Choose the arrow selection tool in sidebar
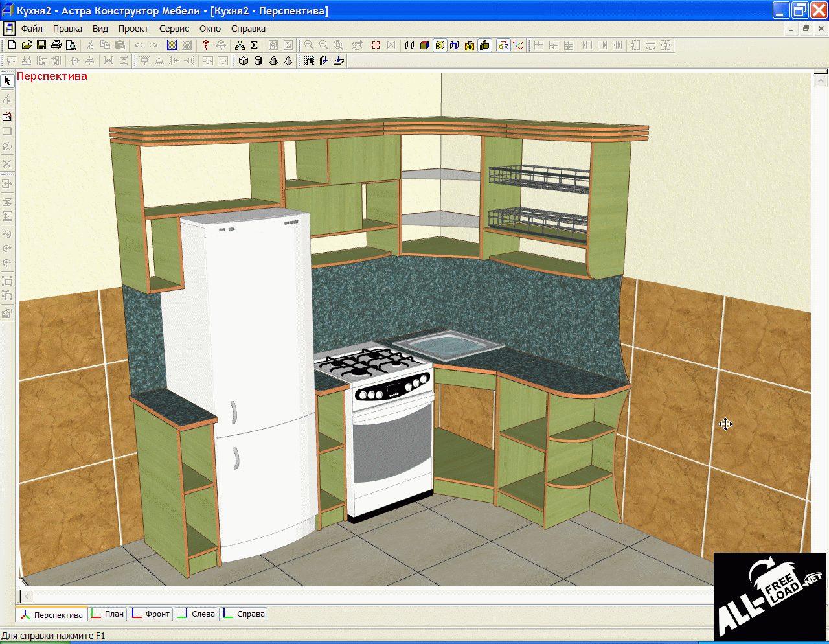Image resolution: width=829 pixels, height=644 pixels. 7,81
